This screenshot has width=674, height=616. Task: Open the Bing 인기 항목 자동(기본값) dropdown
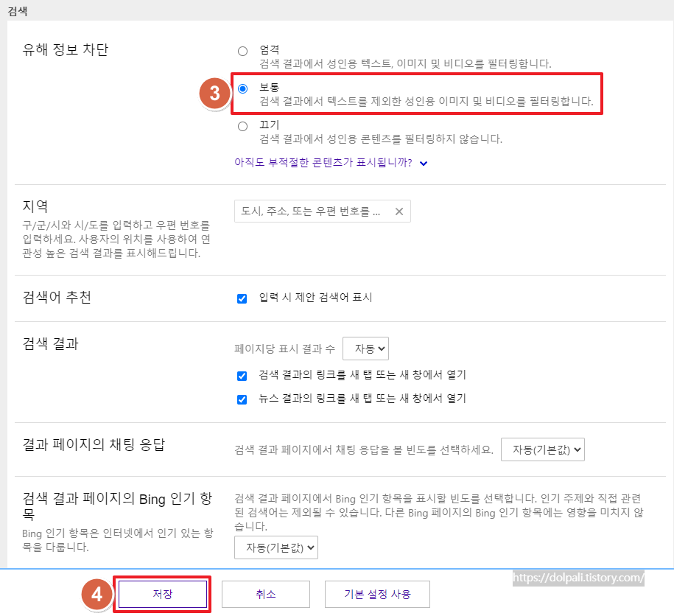coord(275,547)
